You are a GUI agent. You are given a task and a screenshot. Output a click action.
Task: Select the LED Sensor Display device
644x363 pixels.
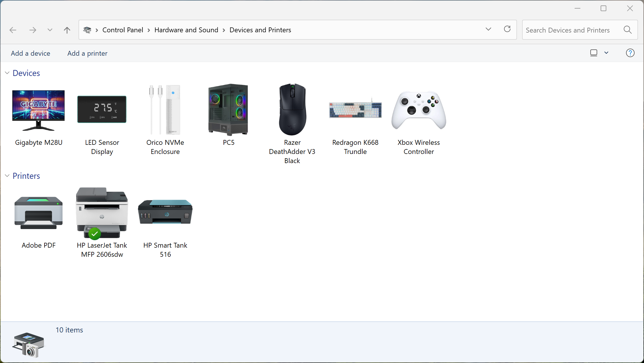[x=102, y=109]
